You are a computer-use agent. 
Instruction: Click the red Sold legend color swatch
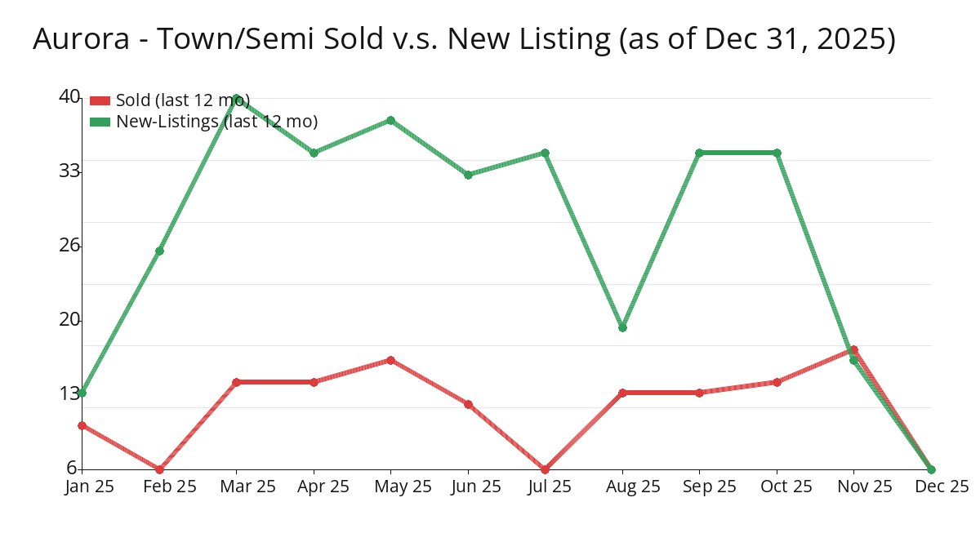pyautogui.click(x=100, y=100)
